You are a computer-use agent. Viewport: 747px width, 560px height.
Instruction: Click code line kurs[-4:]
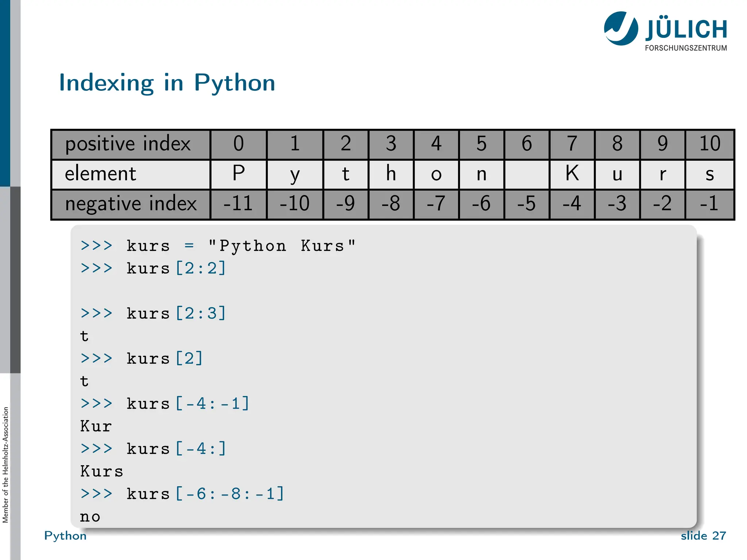pyautogui.click(x=153, y=449)
